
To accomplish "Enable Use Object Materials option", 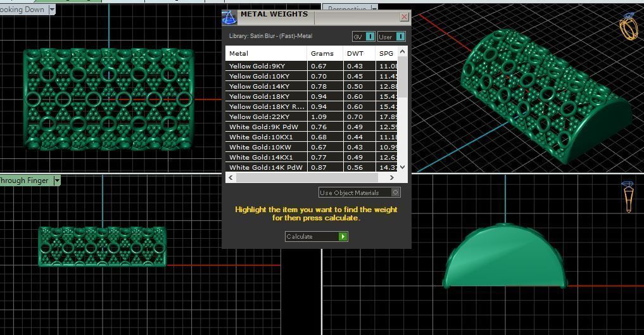I will 360,193.
